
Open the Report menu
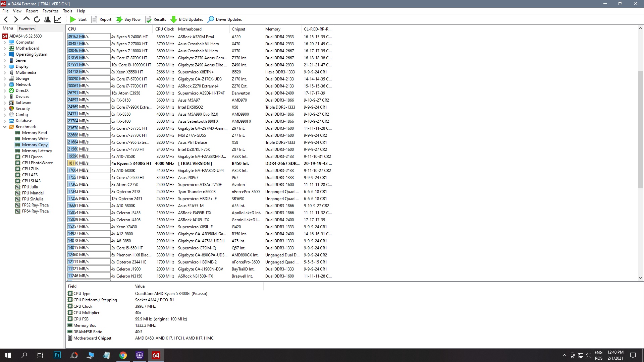point(32,11)
